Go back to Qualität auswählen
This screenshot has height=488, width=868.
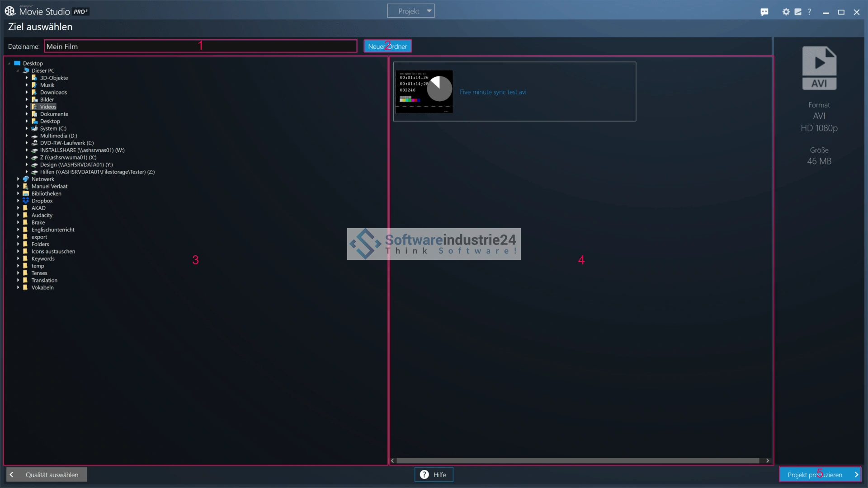(x=47, y=474)
